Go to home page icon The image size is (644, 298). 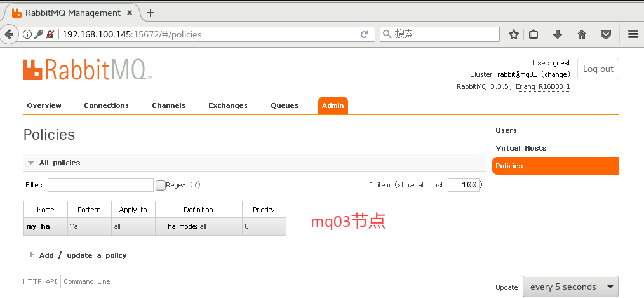pyautogui.click(x=582, y=34)
